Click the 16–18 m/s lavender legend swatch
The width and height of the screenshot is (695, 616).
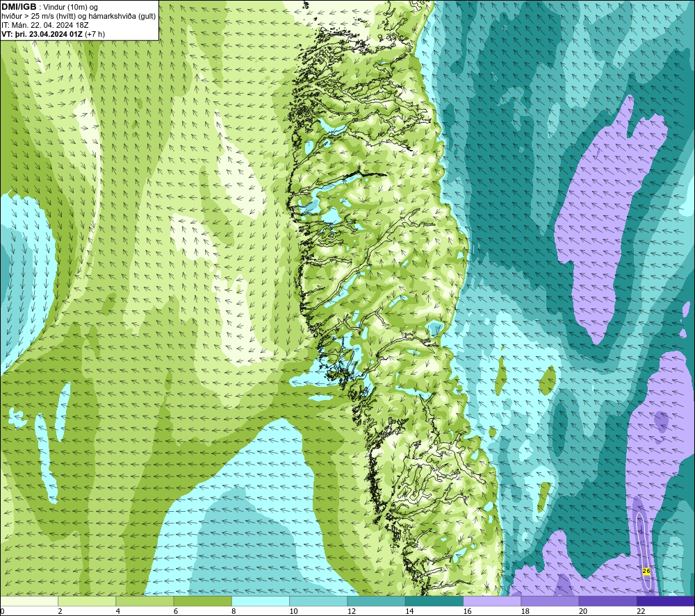[x=492, y=601]
